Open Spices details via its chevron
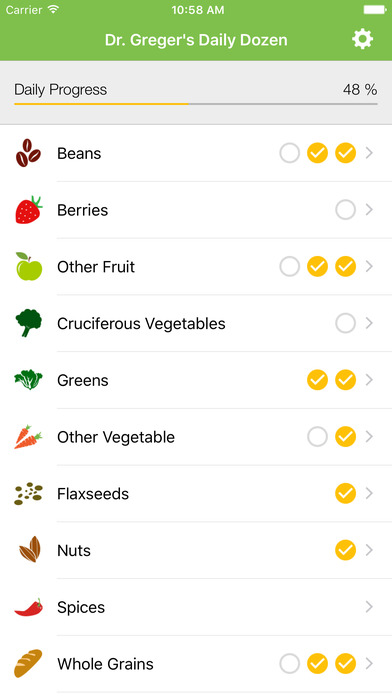The image size is (392, 696). (x=369, y=607)
